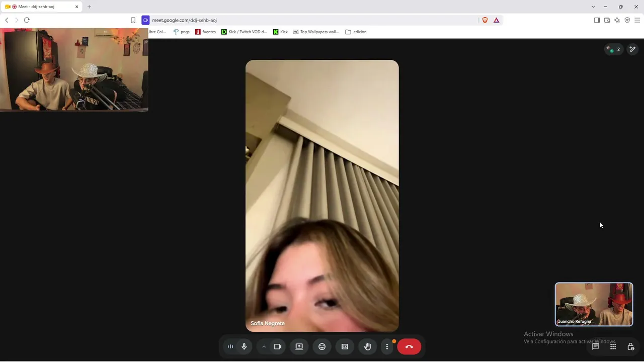Open the pngs bookmark
Screen dimensions: 644x362
pos(181,32)
